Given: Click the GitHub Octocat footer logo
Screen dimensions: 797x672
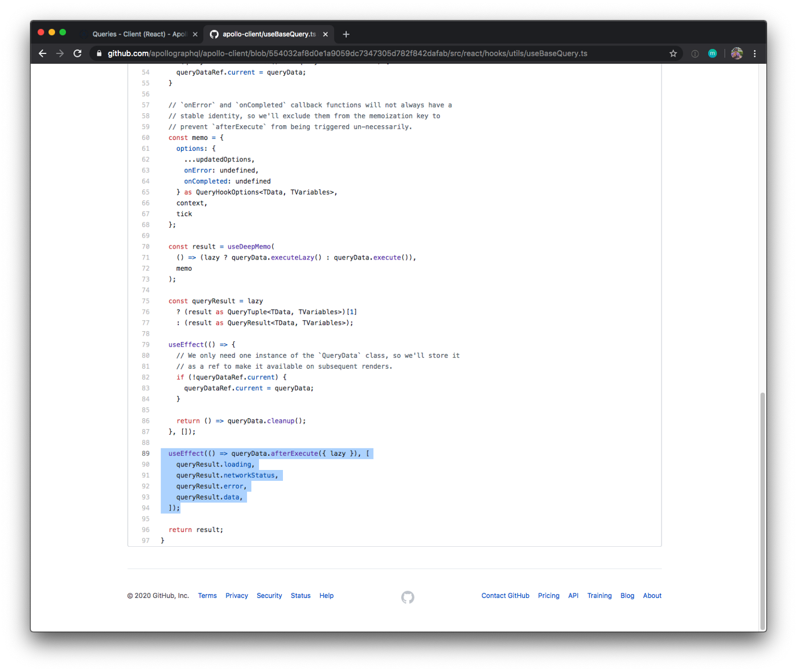Looking at the screenshot, I should 408,597.
